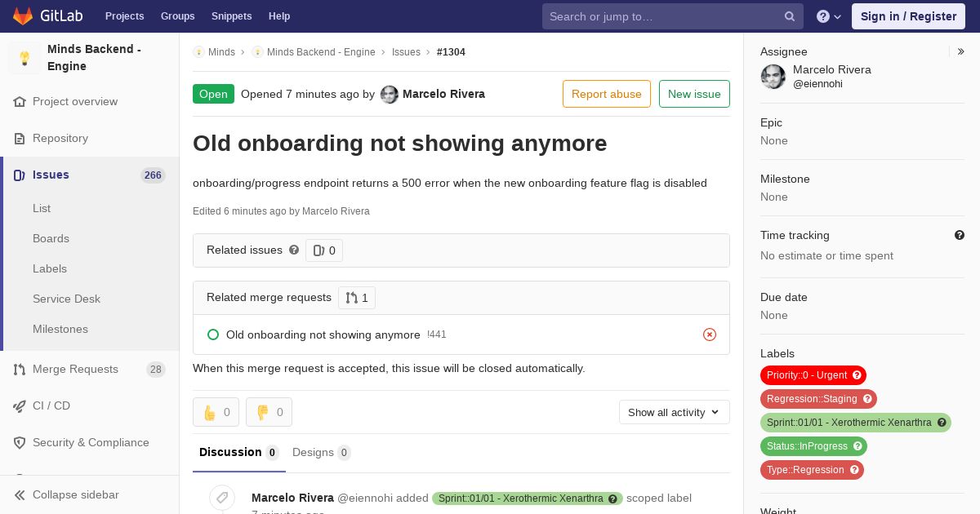Open the Milestones sidebar item

pyautogui.click(x=60, y=329)
